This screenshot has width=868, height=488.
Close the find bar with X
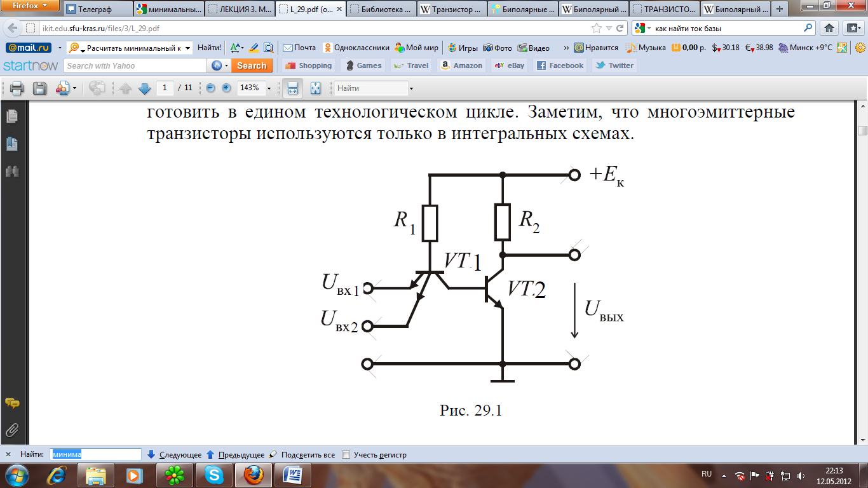click(8, 454)
